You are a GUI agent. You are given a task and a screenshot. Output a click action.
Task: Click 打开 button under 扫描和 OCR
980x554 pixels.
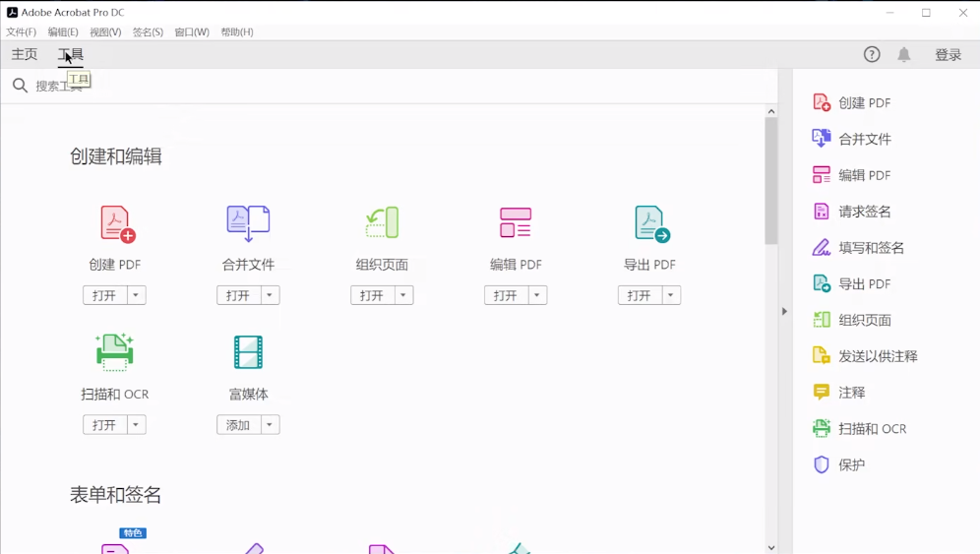(x=105, y=424)
